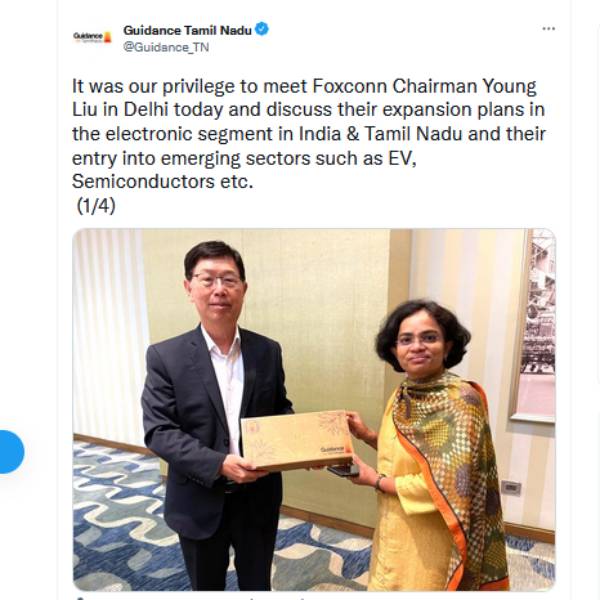Click the blue round button at left edge

click(x=10, y=452)
